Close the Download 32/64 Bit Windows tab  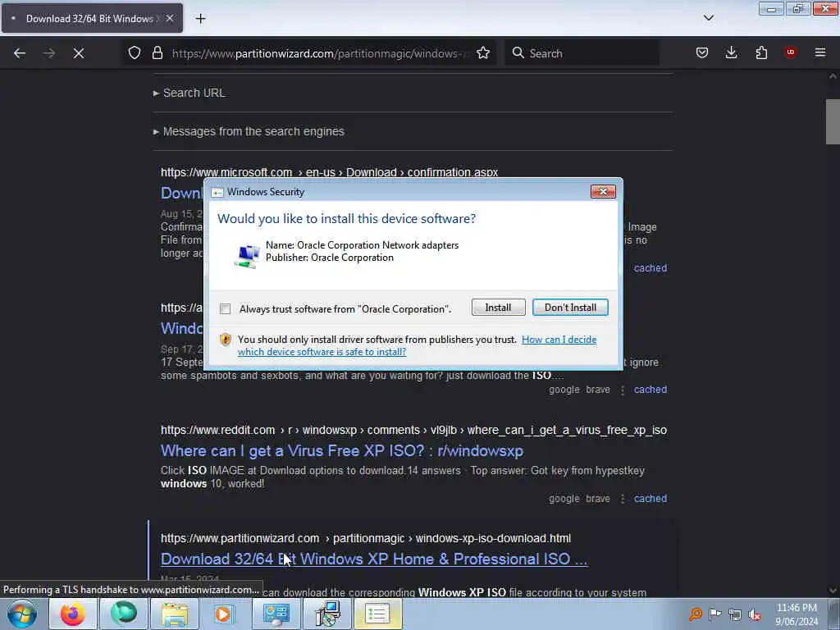point(170,18)
